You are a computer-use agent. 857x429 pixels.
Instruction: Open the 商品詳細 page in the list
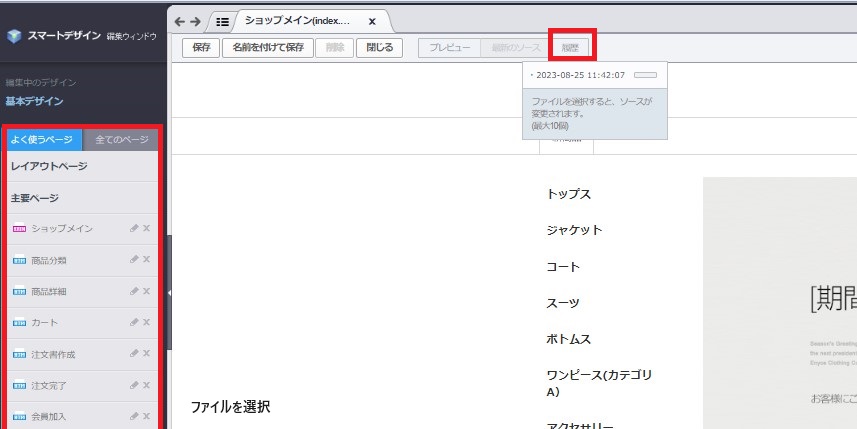[49, 292]
